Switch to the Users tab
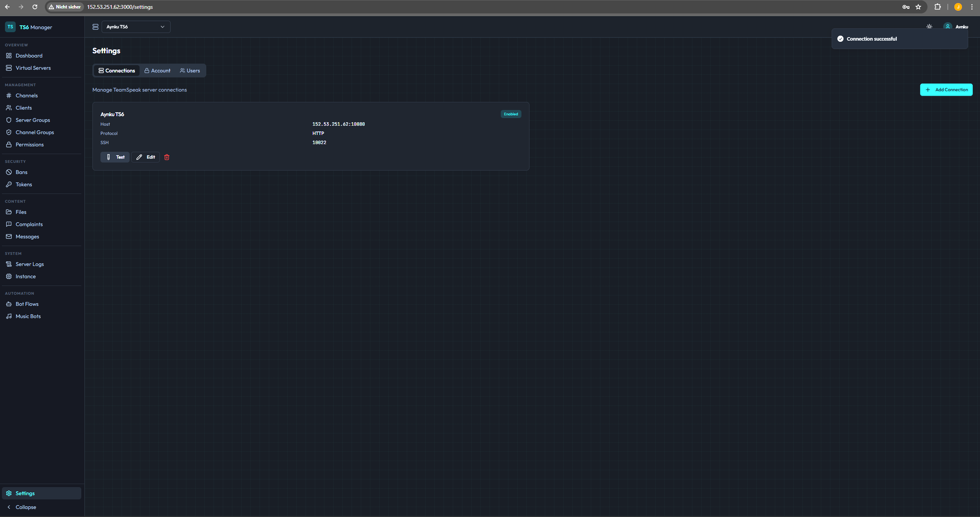Screen dimensions: 980x517 pos(190,71)
